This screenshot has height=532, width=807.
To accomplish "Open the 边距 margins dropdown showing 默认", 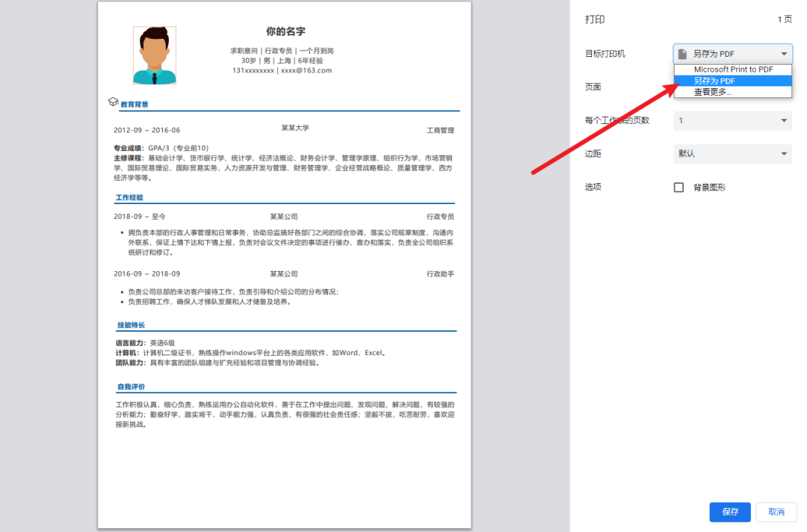I will click(x=732, y=154).
